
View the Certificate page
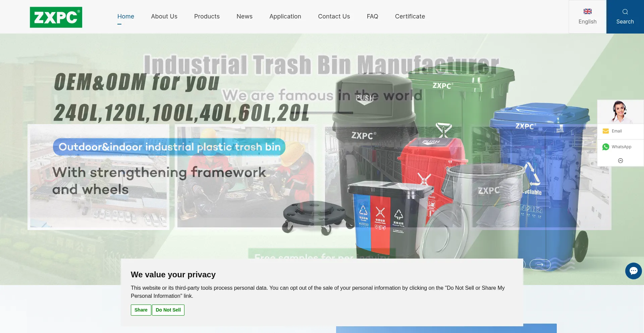(410, 16)
